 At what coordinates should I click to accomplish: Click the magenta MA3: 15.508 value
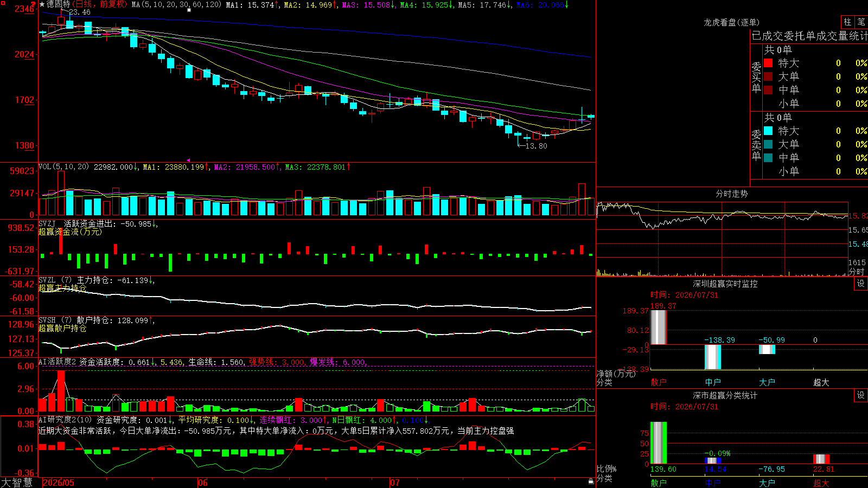tap(368, 4)
